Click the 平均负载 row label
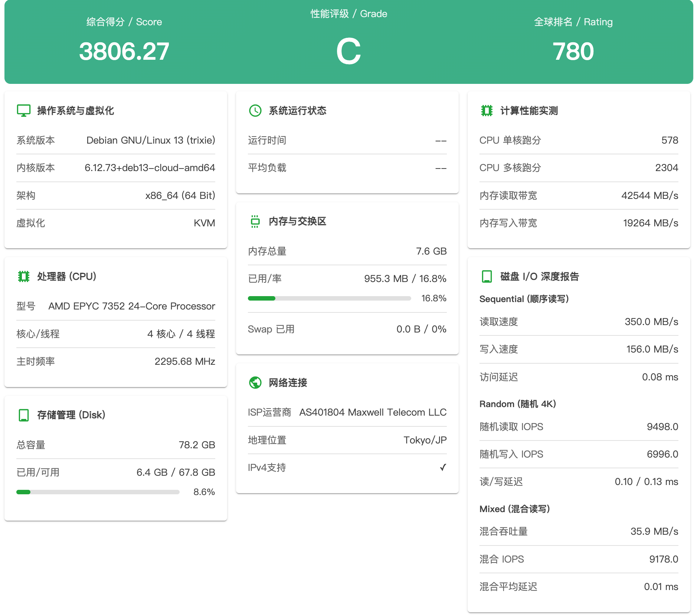The image size is (694, 616). click(267, 168)
